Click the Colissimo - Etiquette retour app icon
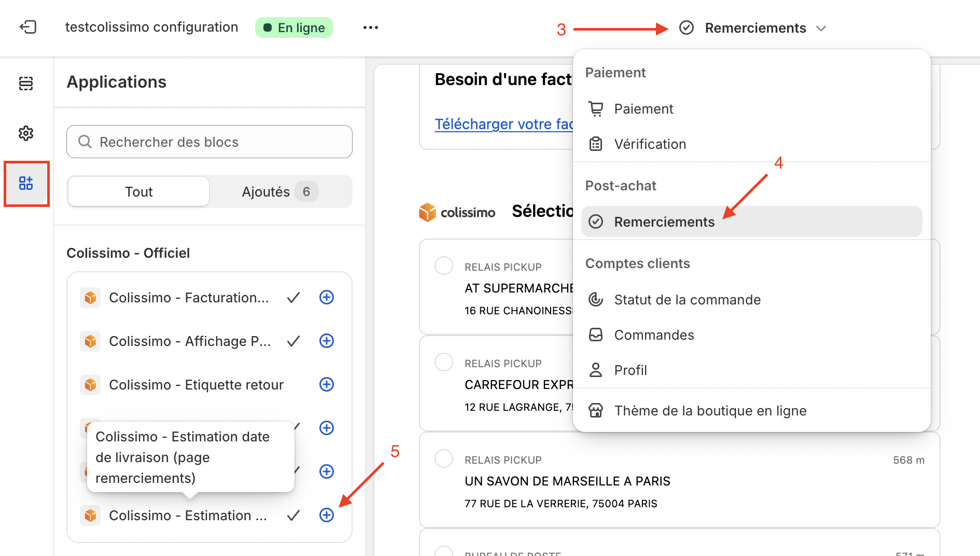This screenshot has height=556, width=980. pyautogui.click(x=90, y=385)
